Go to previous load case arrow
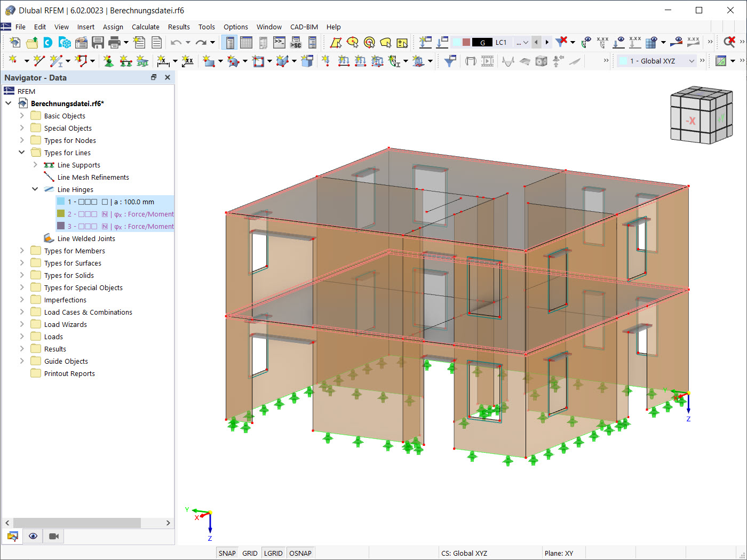The width and height of the screenshot is (747, 560). [x=536, y=42]
